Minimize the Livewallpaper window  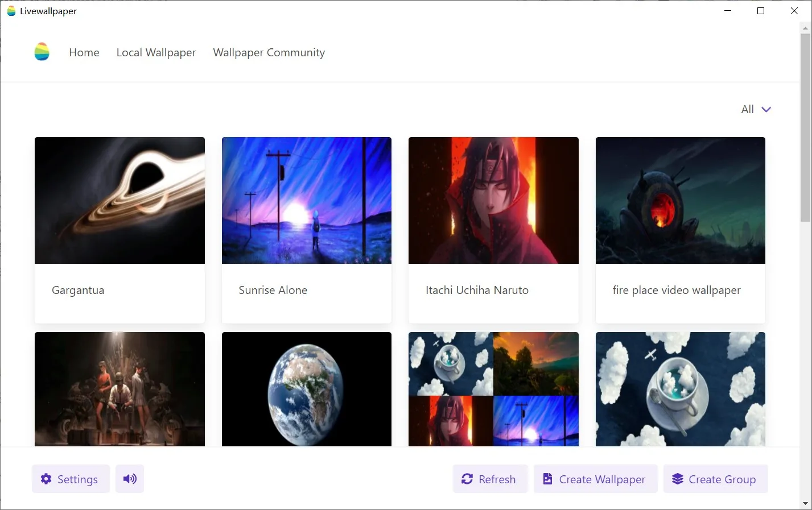(x=728, y=11)
